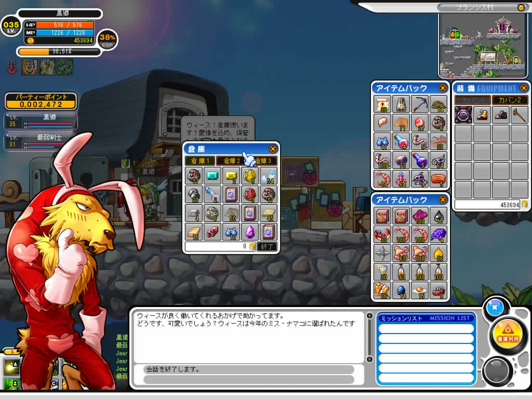Pick the pickaxe in the item bag
Image resolution: width=532 pixels, height=399 pixels.
[419, 104]
